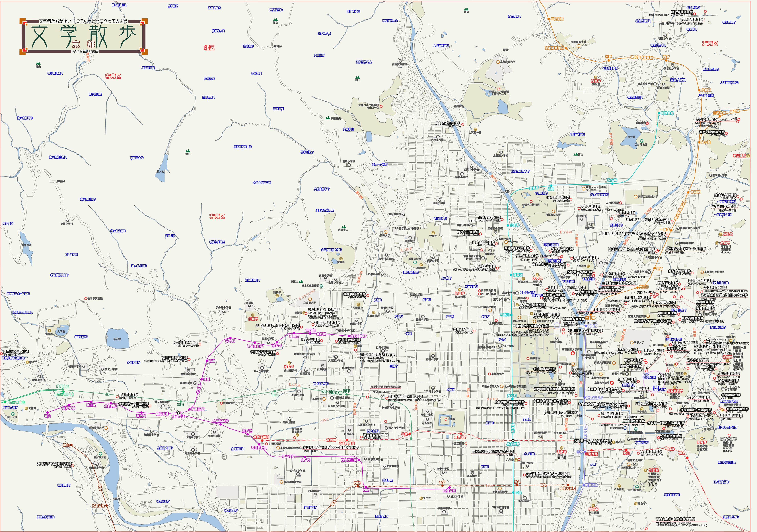Click the 天龍寺 temple manji icon
The height and width of the screenshot is (532, 757).
tap(26, 408)
